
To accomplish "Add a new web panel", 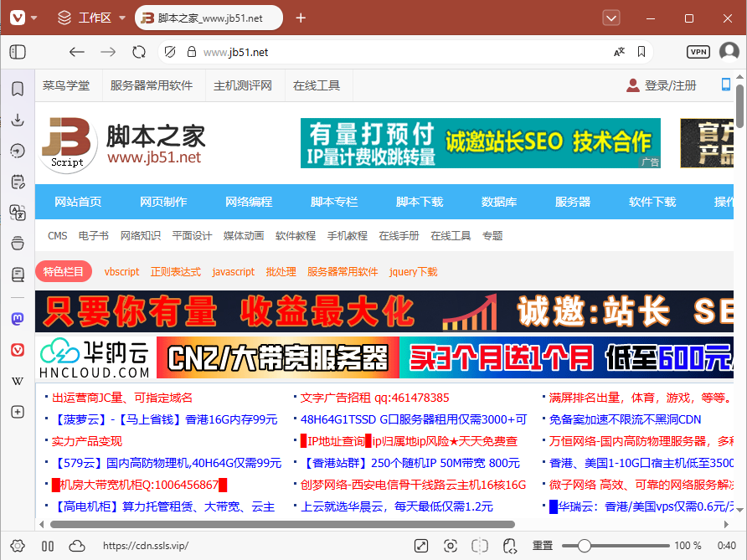I will pyautogui.click(x=18, y=412).
